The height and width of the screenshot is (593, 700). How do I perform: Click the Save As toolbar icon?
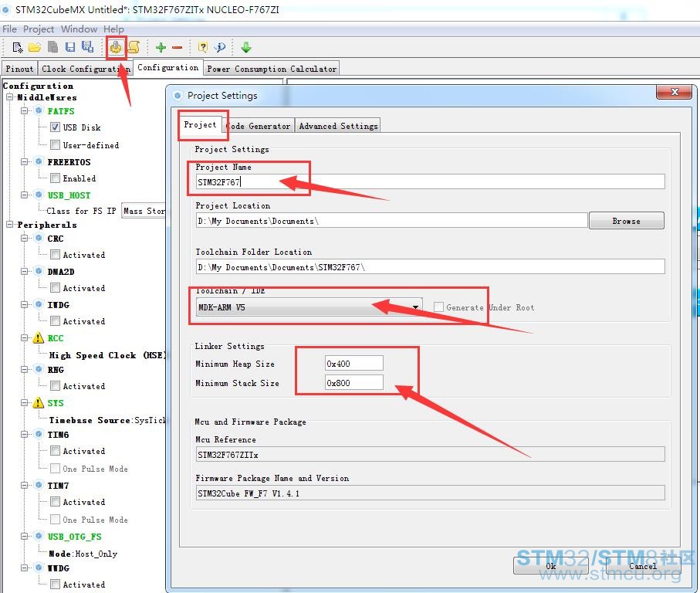tap(87, 47)
